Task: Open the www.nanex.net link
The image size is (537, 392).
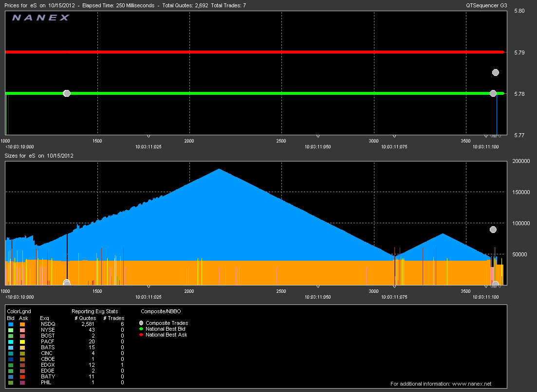Action: pos(472,384)
